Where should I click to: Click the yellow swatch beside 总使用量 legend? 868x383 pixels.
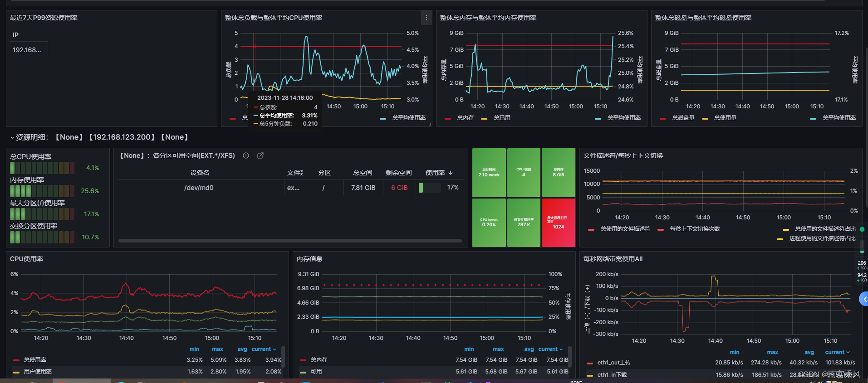click(x=705, y=118)
